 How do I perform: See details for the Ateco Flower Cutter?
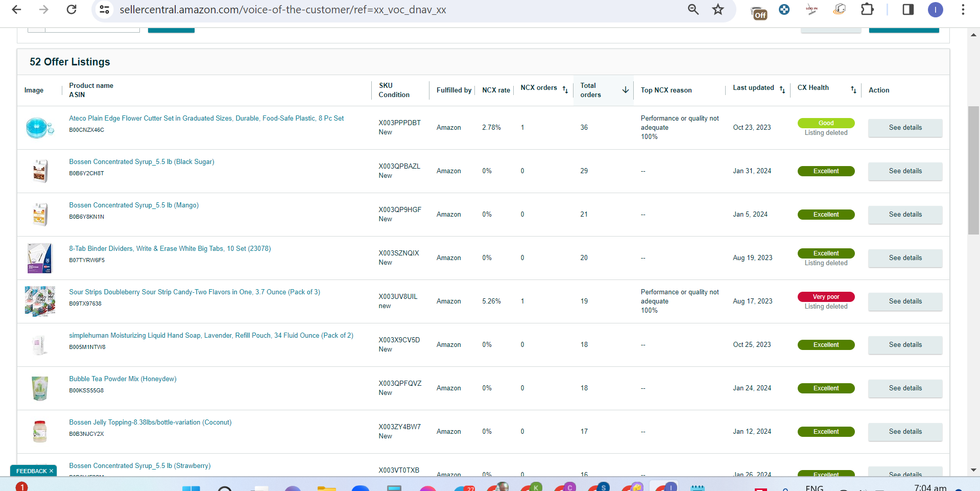[905, 128]
